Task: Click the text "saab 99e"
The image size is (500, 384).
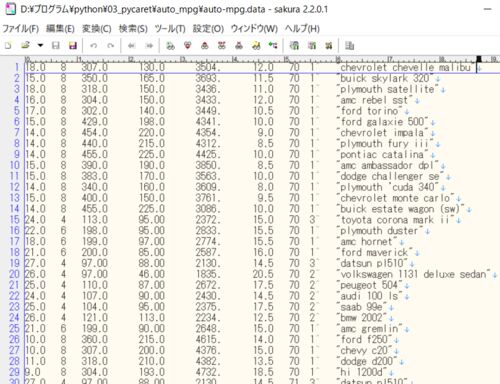Action: [x=361, y=307]
